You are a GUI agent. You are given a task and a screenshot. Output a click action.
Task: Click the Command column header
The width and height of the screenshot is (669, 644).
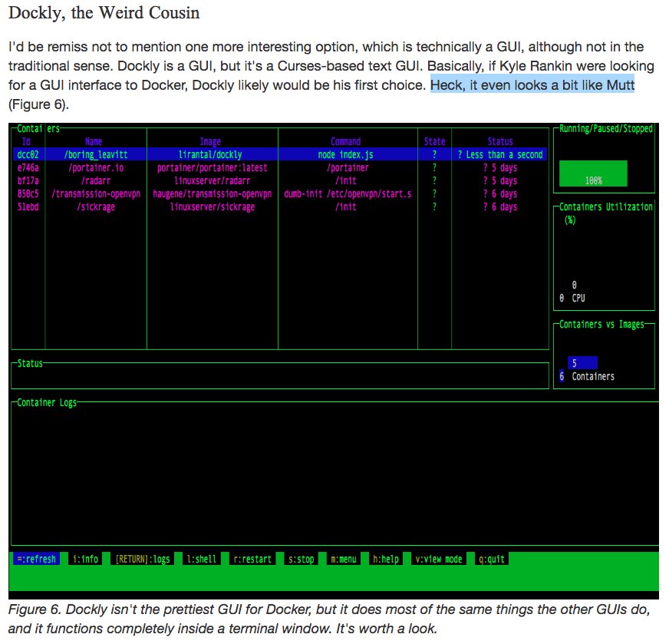click(x=345, y=141)
